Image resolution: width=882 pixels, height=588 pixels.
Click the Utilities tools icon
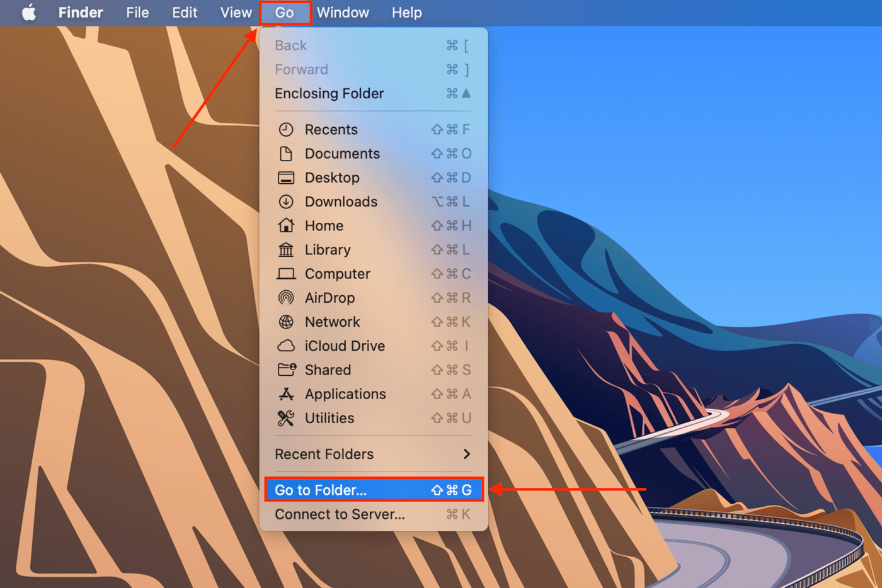pos(286,418)
